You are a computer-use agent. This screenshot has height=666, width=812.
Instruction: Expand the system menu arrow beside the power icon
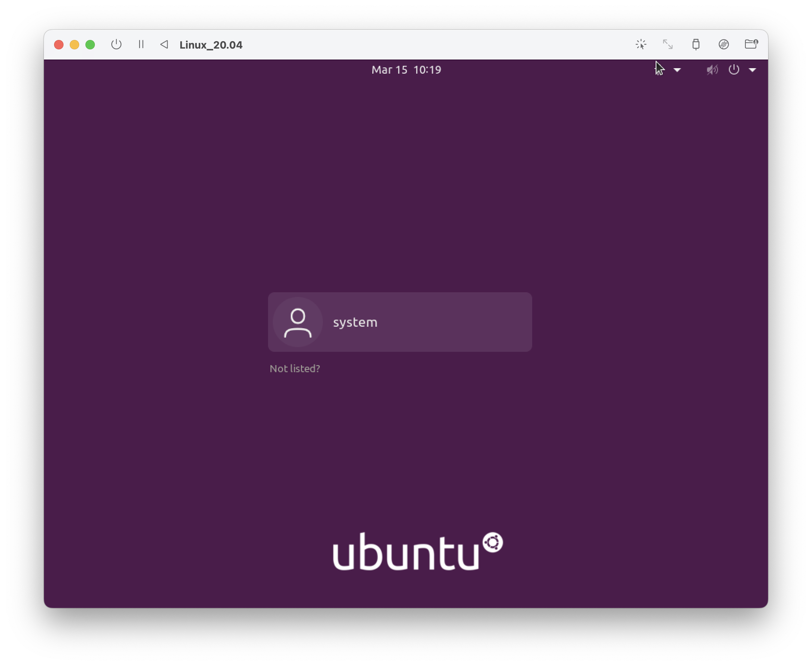[752, 70]
